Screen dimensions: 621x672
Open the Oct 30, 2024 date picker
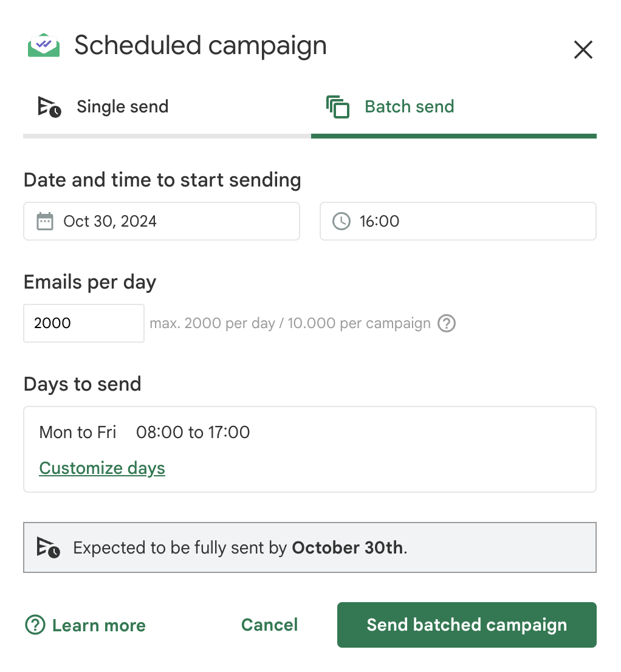(162, 221)
